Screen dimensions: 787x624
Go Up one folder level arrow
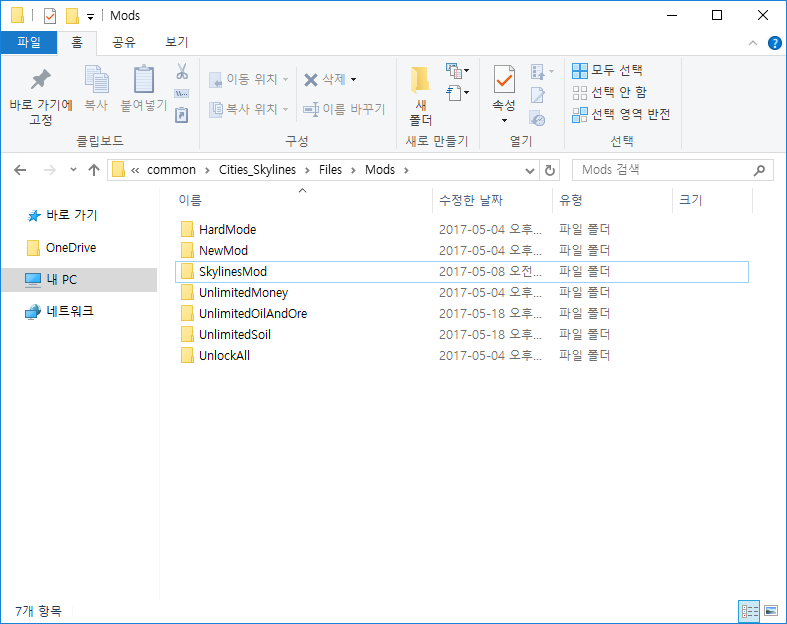click(x=94, y=170)
